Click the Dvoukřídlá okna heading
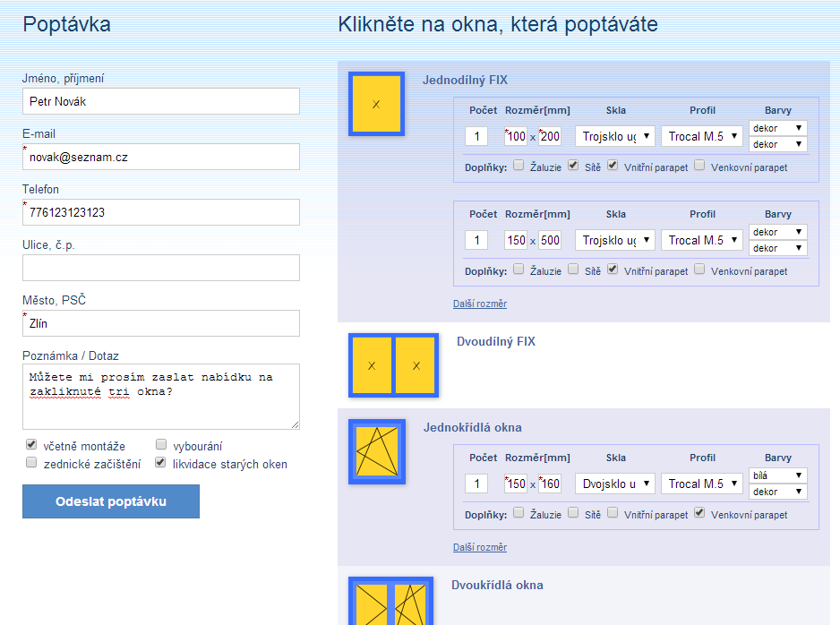The image size is (840, 625). click(x=497, y=585)
